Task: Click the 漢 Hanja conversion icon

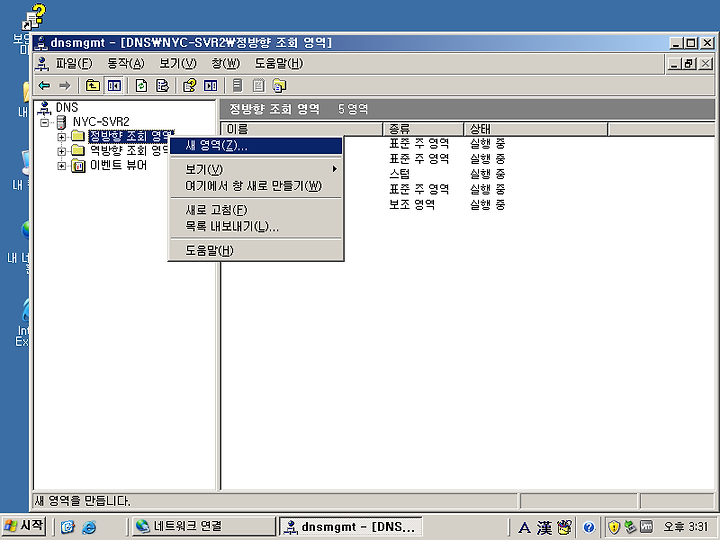Action: pos(544,528)
